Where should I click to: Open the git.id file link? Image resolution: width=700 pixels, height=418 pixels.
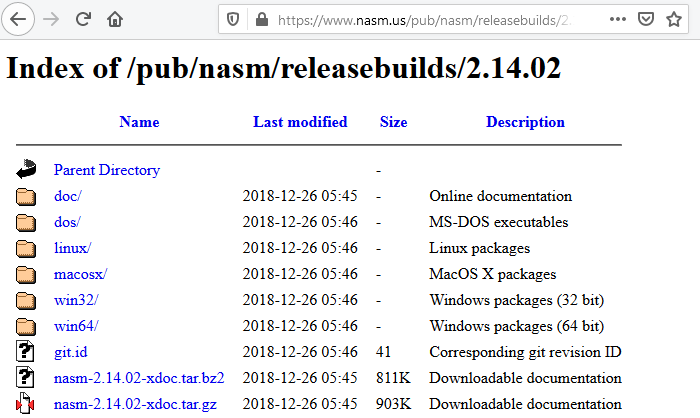[71, 352]
